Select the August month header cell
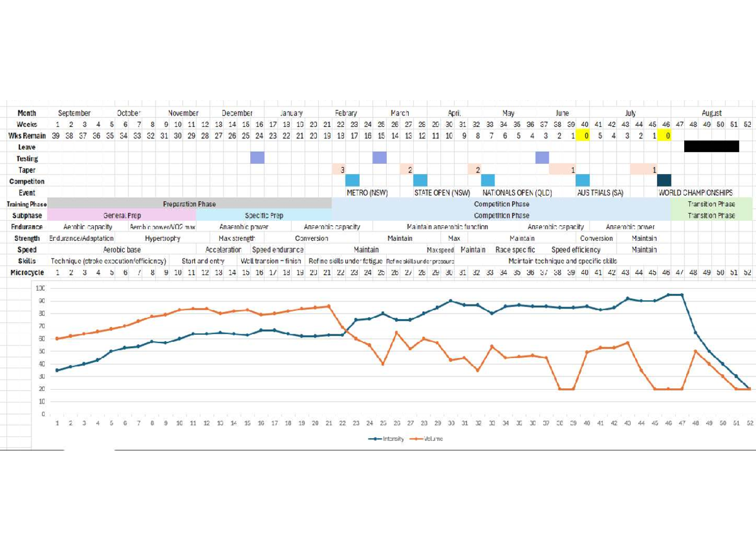Image resolution: width=756 pixels, height=536 pixels. [x=711, y=113]
